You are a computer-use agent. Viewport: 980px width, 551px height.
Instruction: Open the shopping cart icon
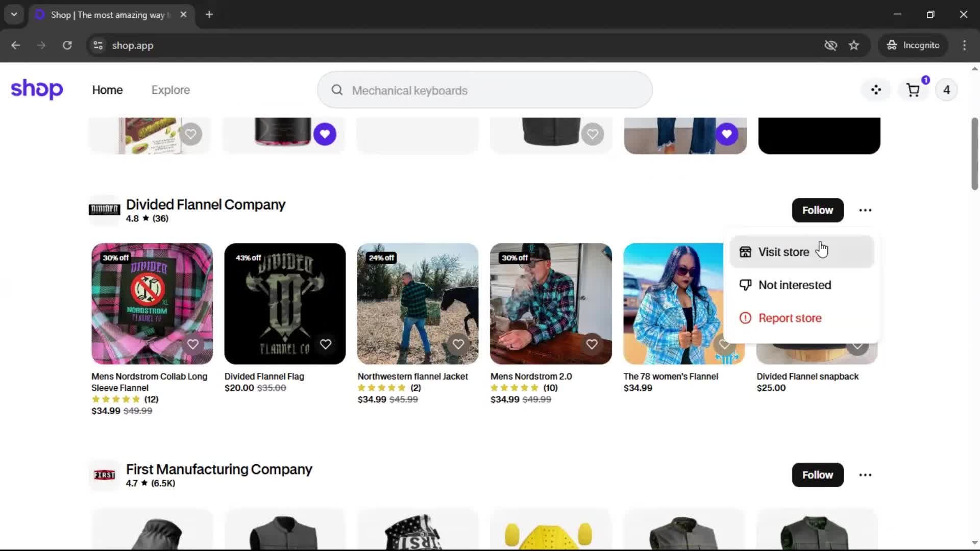pos(913,90)
